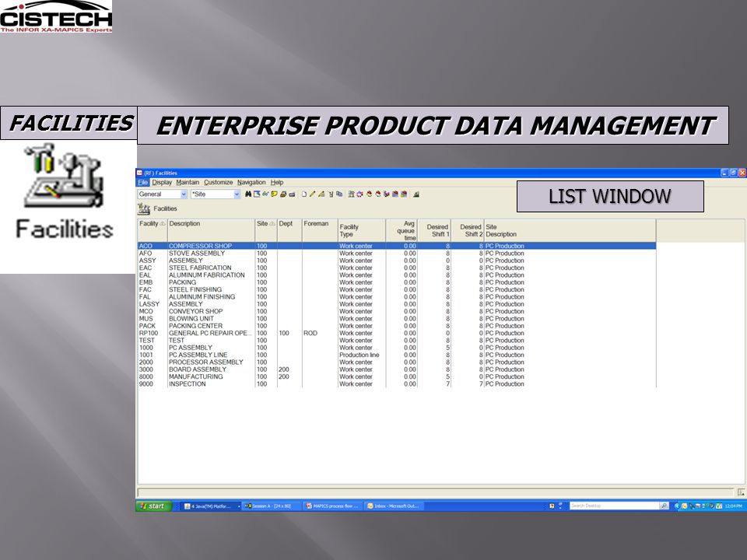Screen dimensions: 747x560
Task: Click the building-like icon after copy
Action: click(351, 194)
